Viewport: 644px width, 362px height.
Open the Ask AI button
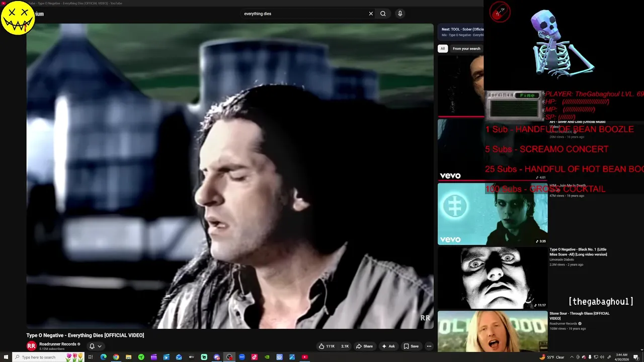[388, 346]
